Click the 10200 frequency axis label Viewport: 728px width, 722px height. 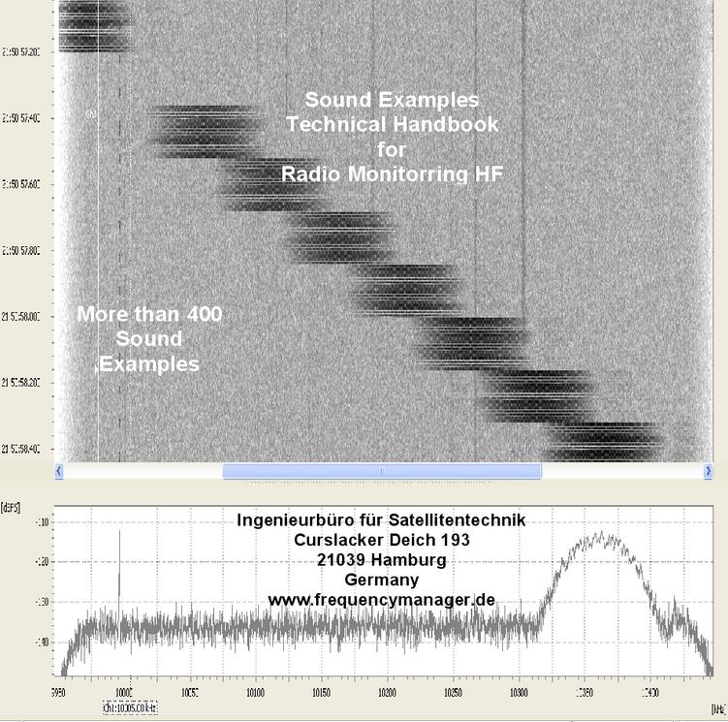(387, 693)
